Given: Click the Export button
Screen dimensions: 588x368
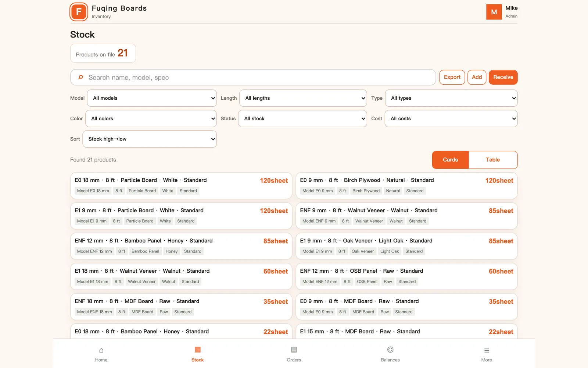Looking at the screenshot, I should (452, 77).
